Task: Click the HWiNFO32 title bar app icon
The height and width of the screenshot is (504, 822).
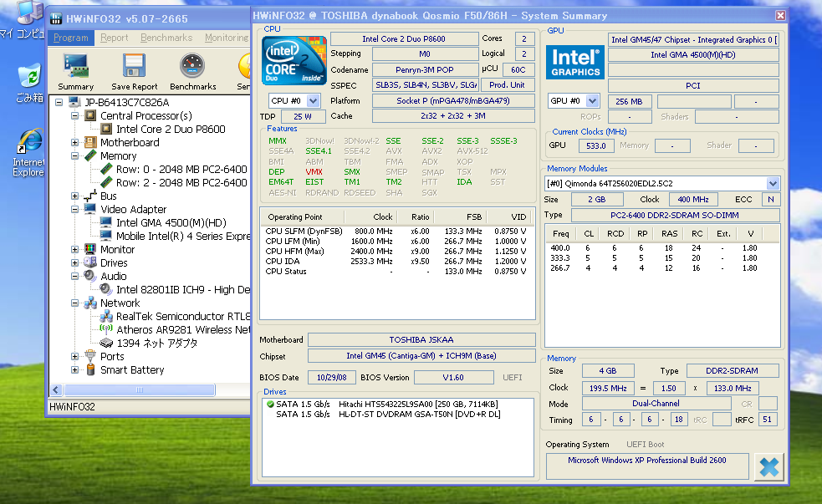Action: [x=56, y=19]
